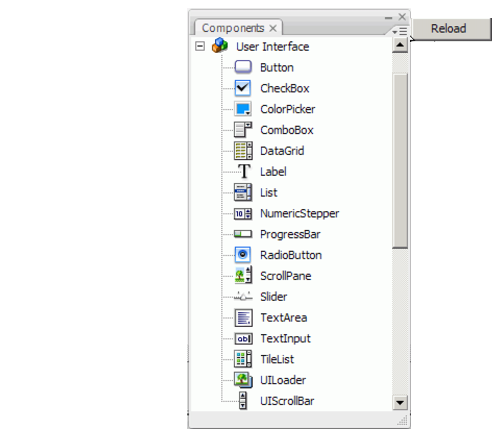Image resolution: width=493 pixels, height=431 pixels.
Task: Choose the ProgressBar component icon
Action: click(243, 234)
